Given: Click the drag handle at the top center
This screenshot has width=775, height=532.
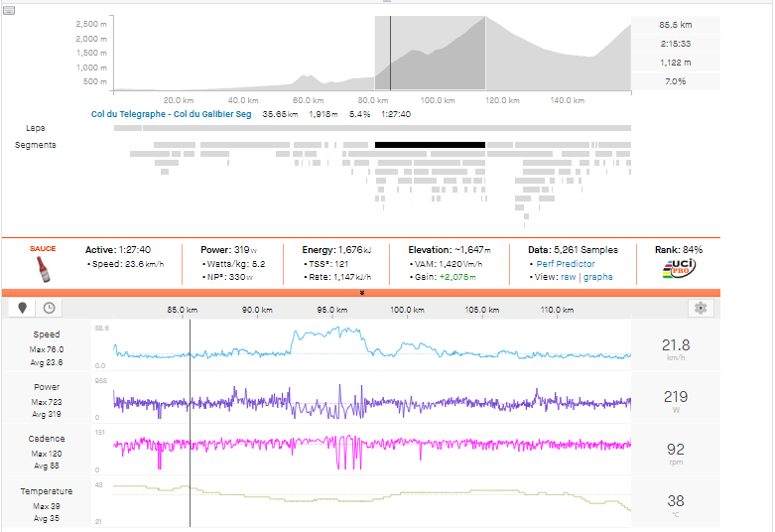Looking at the screenshot, I should [387, 3].
